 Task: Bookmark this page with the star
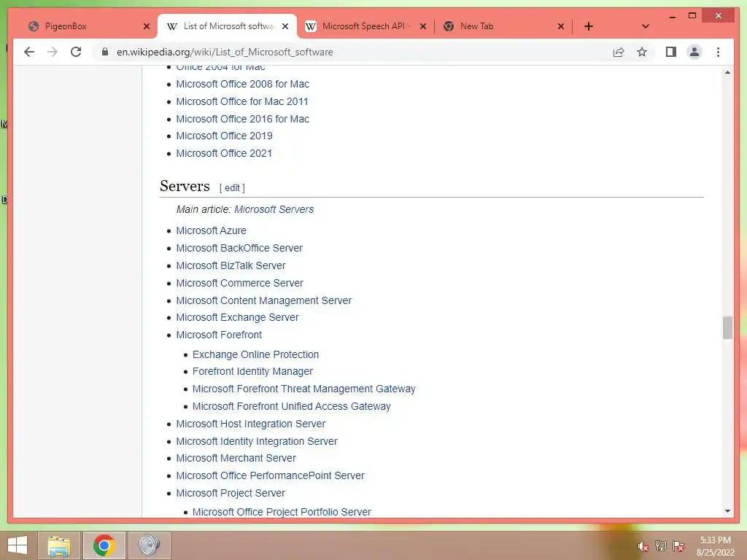[642, 52]
